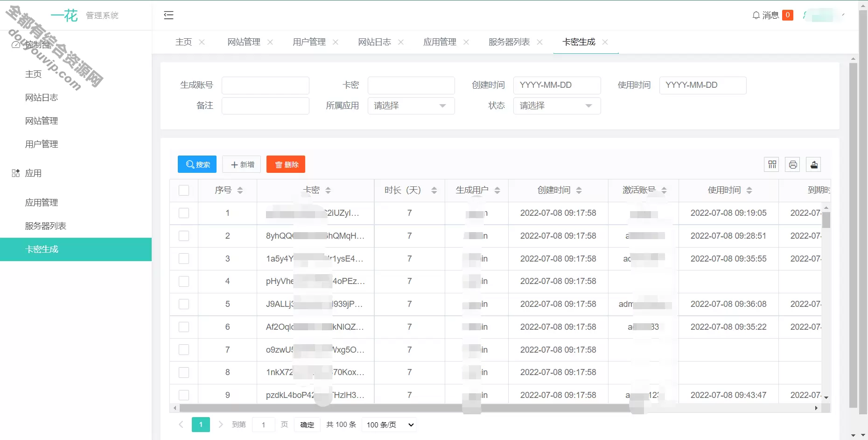This screenshot has width=868, height=440.
Task: Toggle the select-all header checkbox
Action: pos(184,190)
